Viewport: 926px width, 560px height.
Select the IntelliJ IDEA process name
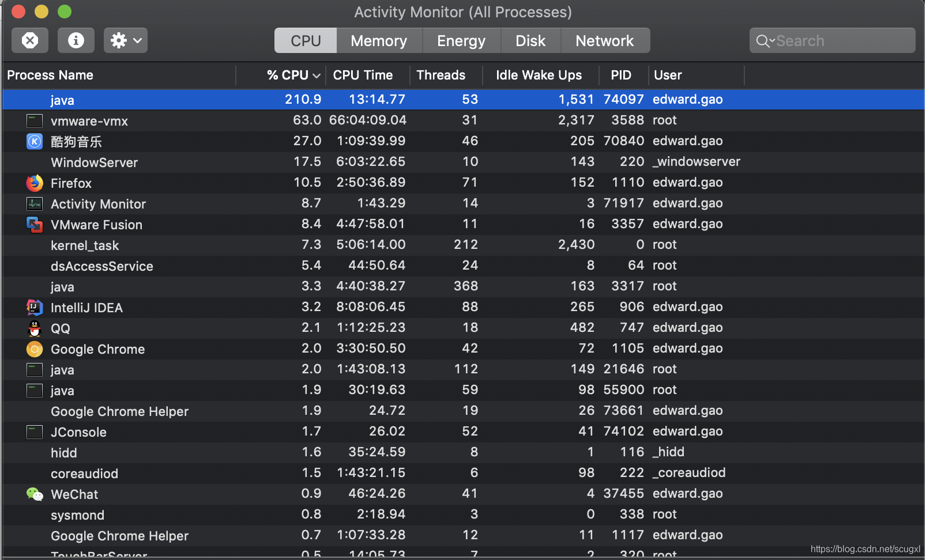tap(86, 308)
